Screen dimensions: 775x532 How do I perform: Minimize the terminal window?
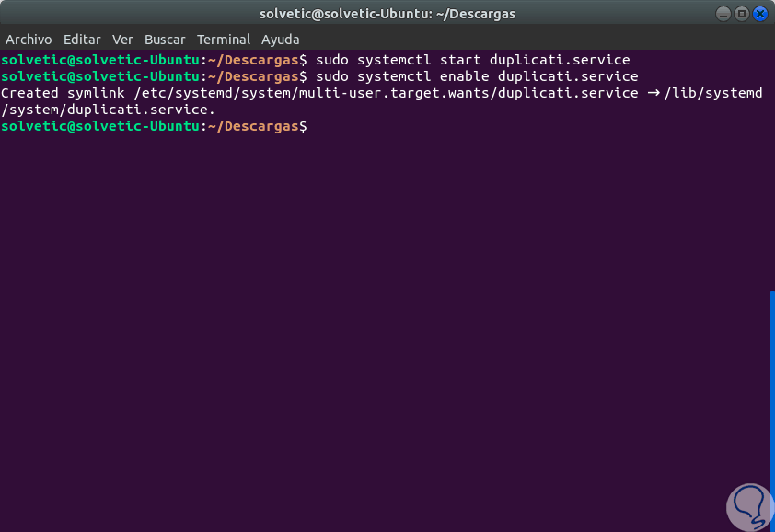723,14
